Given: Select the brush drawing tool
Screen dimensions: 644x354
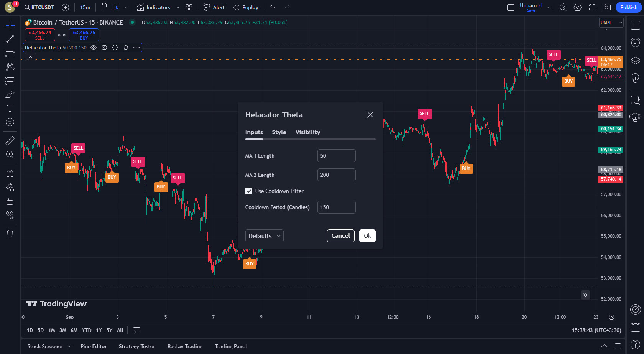Looking at the screenshot, I should pos(10,94).
